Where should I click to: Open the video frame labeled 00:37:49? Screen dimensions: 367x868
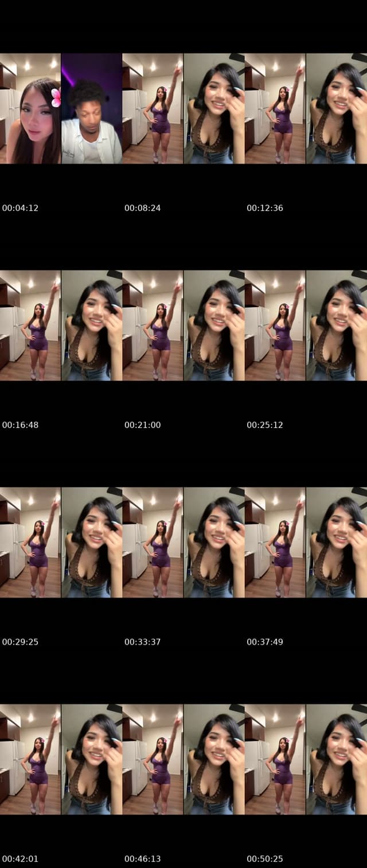(306, 543)
